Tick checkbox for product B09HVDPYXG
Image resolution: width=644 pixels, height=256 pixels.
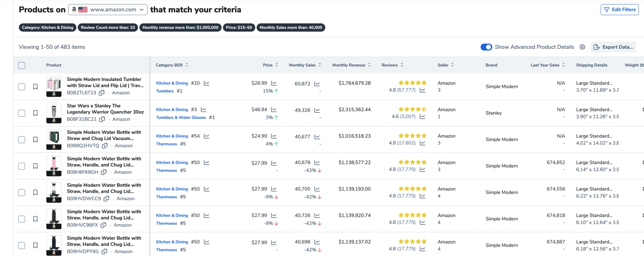[x=22, y=246]
